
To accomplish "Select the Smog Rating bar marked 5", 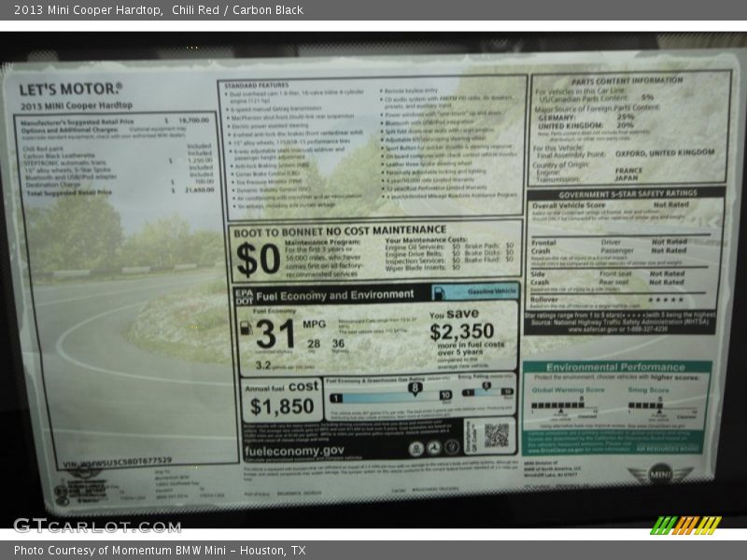I will [487, 390].
